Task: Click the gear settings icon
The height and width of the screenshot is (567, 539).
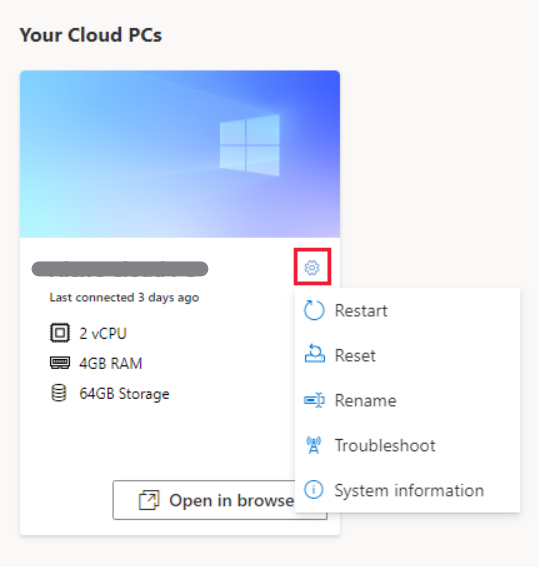Action: pyautogui.click(x=312, y=268)
